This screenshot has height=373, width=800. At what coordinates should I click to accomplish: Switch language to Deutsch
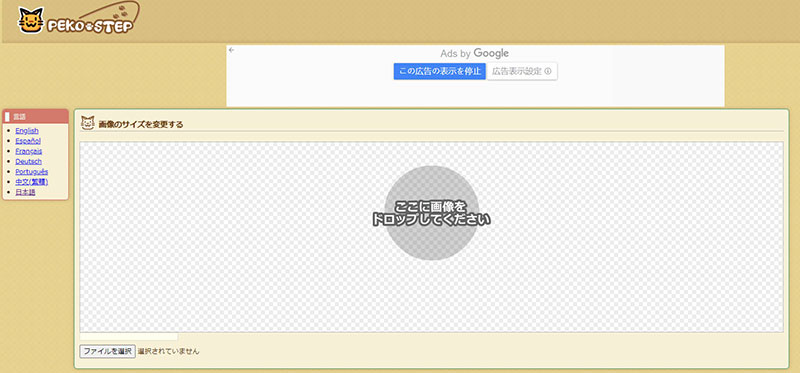(29, 161)
